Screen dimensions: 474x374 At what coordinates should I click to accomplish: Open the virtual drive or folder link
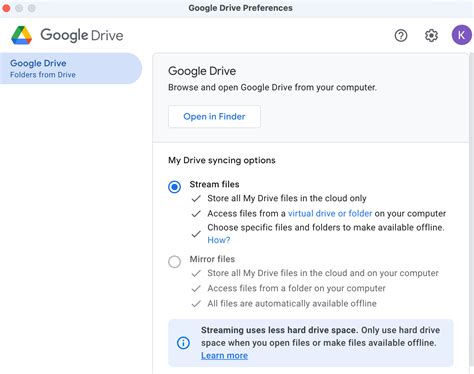(x=330, y=213)
